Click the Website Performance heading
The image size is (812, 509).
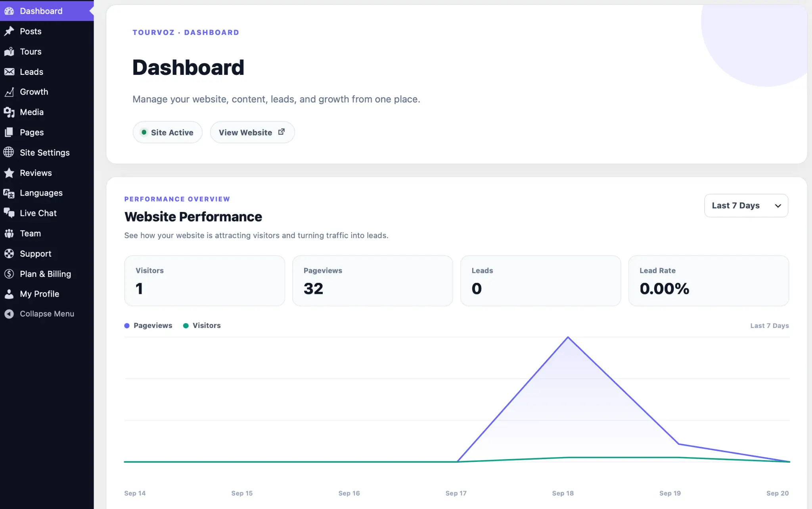(x=193, y=217)
